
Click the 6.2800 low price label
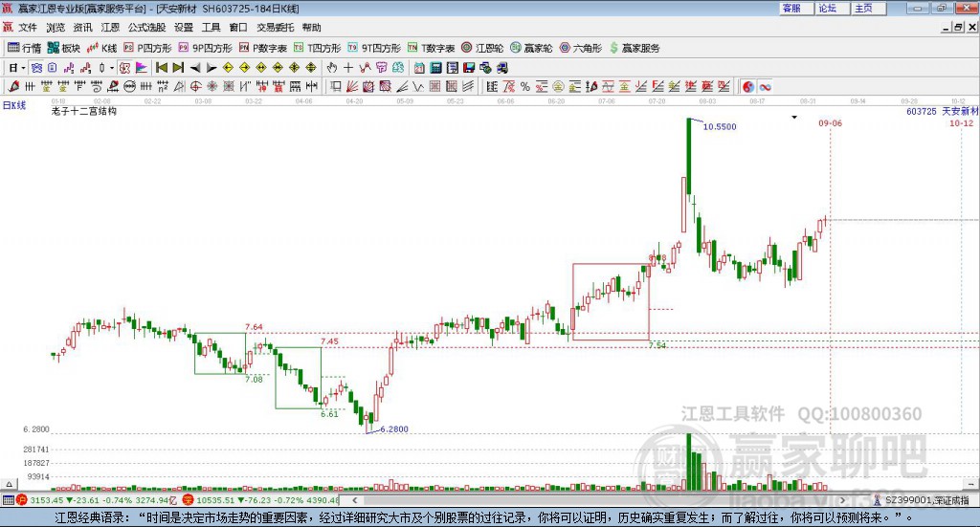tap(393, 429)
